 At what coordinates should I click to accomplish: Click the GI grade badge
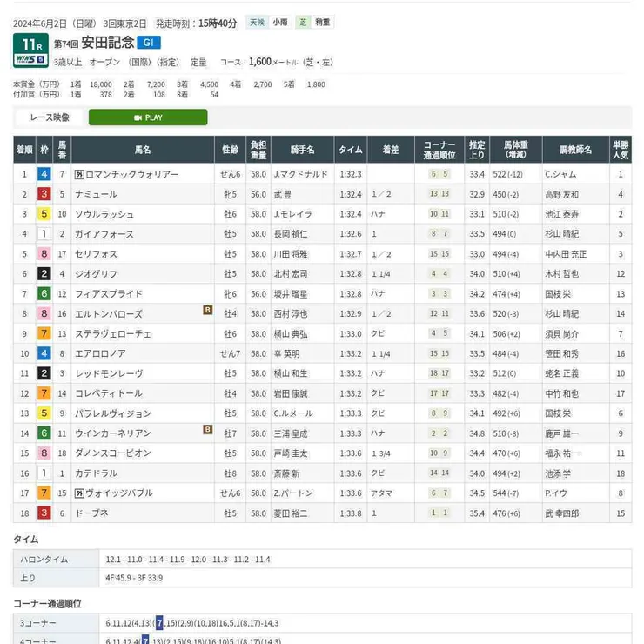coord(149,42)
